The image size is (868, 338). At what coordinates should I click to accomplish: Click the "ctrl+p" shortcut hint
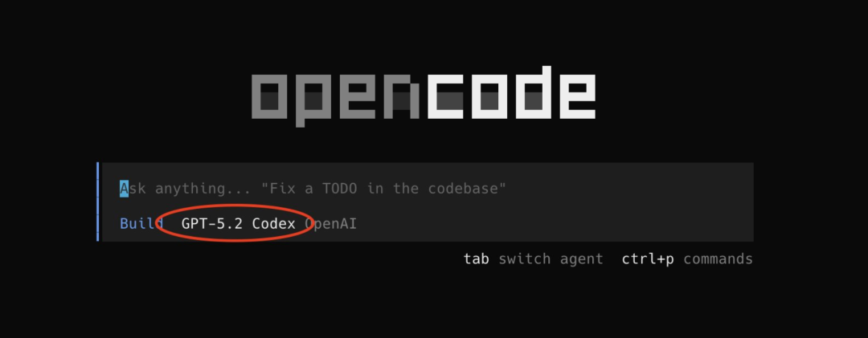[648, 259]
